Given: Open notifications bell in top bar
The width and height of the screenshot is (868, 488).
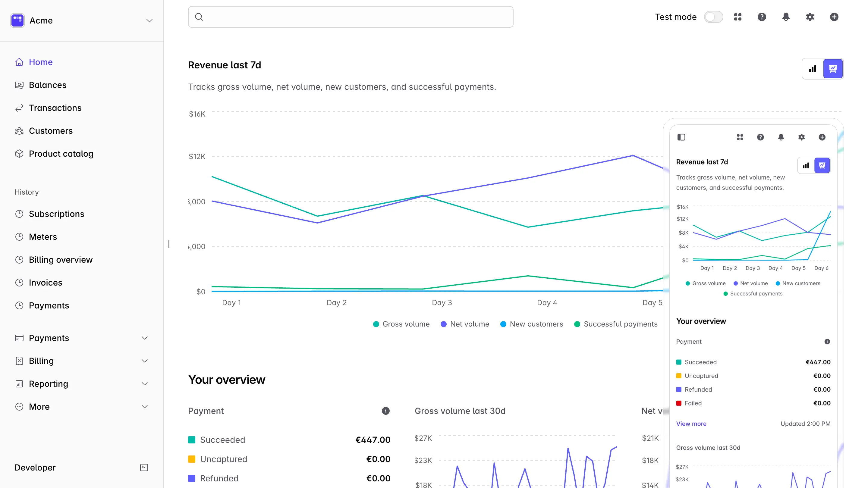Looking at the screenshot, I should [x=786, y=17].
